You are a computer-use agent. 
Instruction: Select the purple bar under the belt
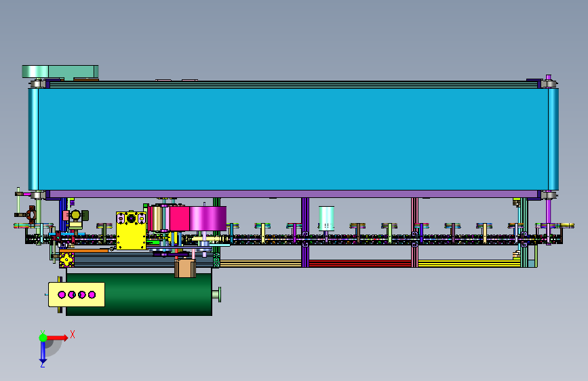click(x=293, y=194)
